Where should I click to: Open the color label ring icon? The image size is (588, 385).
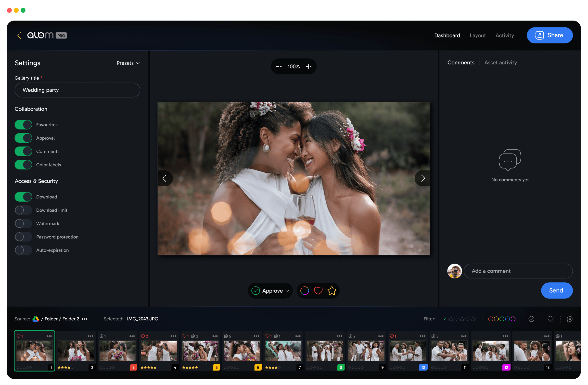pyautogui.click(x=304, y=290)
